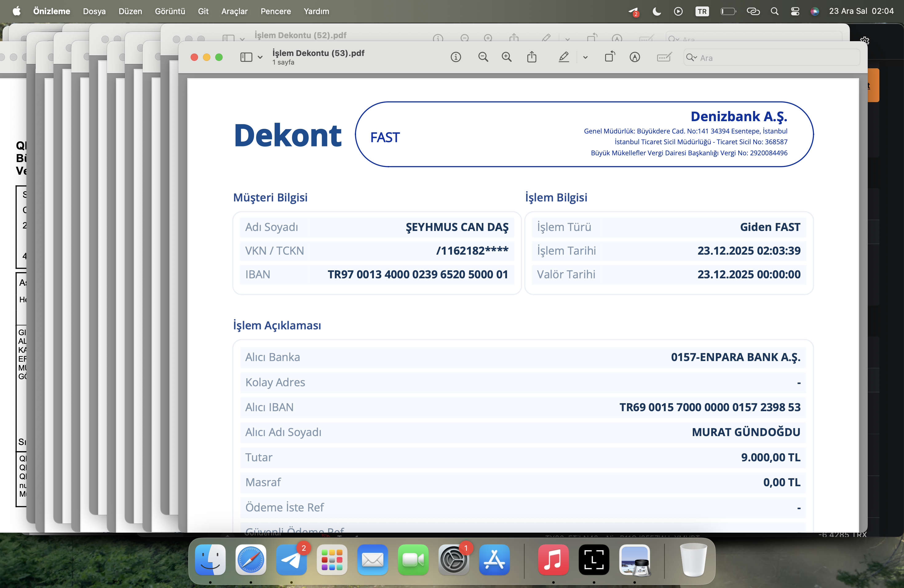
Task: Select the recipient IBAN TR69 0015 7000 0000 0157 2398 53
Action: [x=710, y=407]
